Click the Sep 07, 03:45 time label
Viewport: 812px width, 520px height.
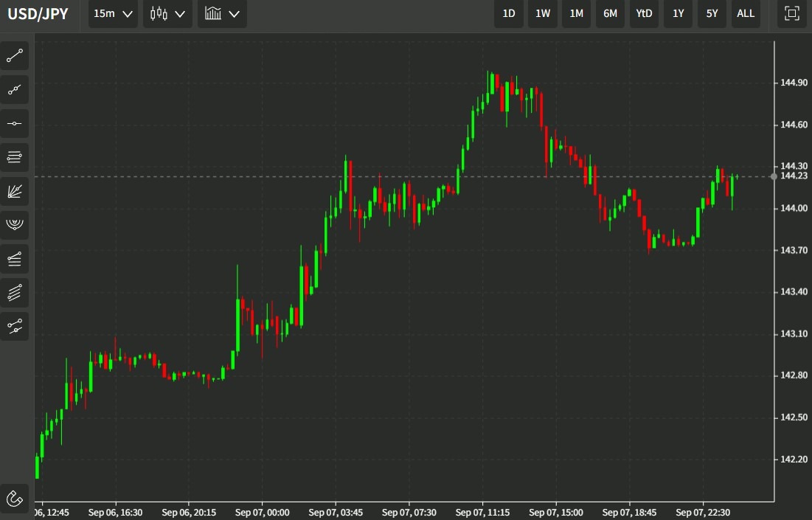(336, 512)
